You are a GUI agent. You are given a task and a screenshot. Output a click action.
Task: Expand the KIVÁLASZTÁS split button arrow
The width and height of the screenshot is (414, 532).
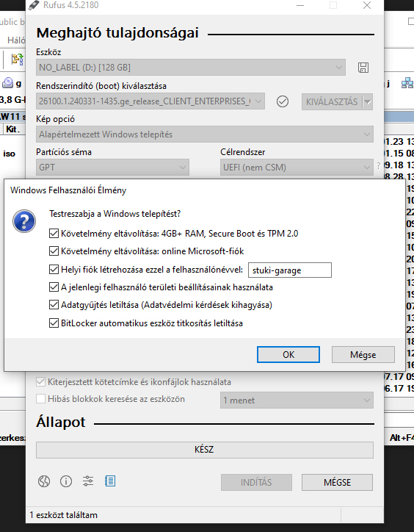pos(368,102)
